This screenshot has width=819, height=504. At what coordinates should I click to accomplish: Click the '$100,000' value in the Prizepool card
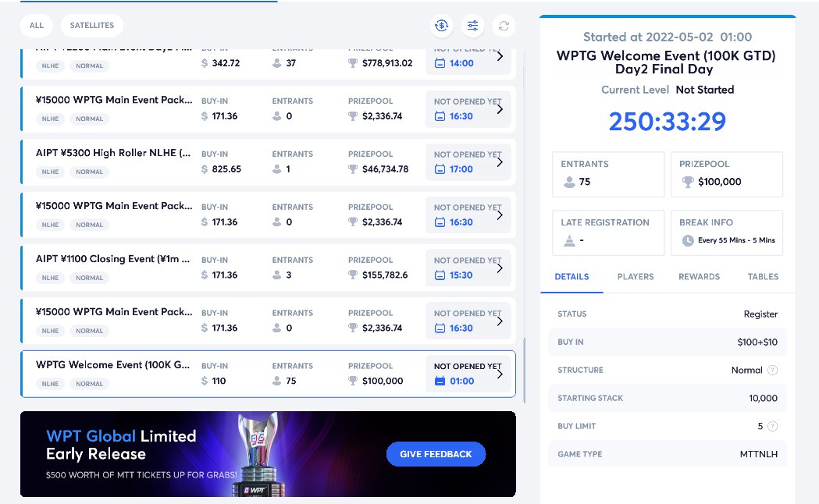(x=720, y=182)
